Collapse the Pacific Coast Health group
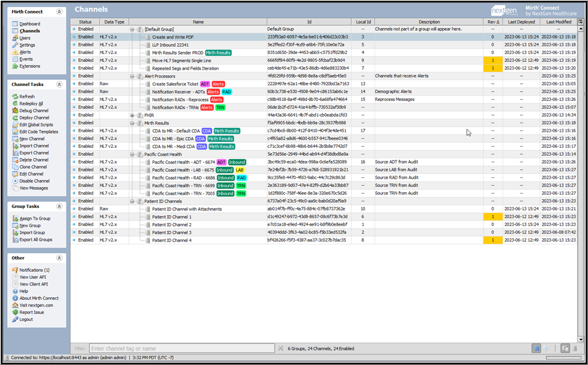 tap(132, 154)
